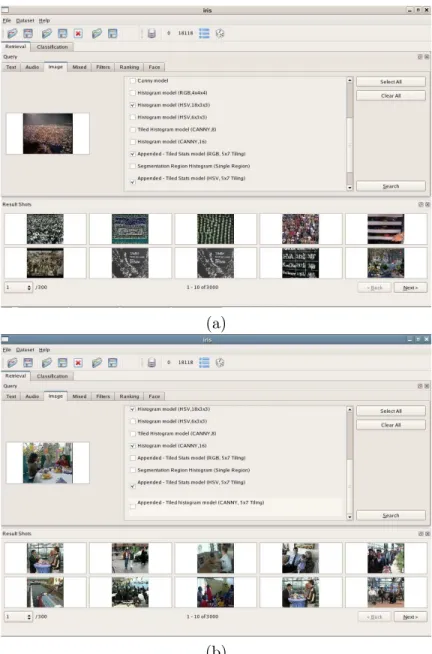Viewport: 432px width, 654px height.
Task: Check Appended Tiled histogram (CANNY, 1x7 Tiling) bottom window
Action: click(133, 506)
